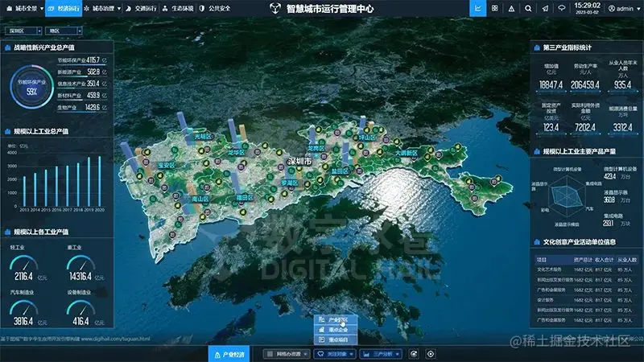Choose 重点项目 in the popup menu
This screenshot has height=362, width=644.
[x=336, y=339]
